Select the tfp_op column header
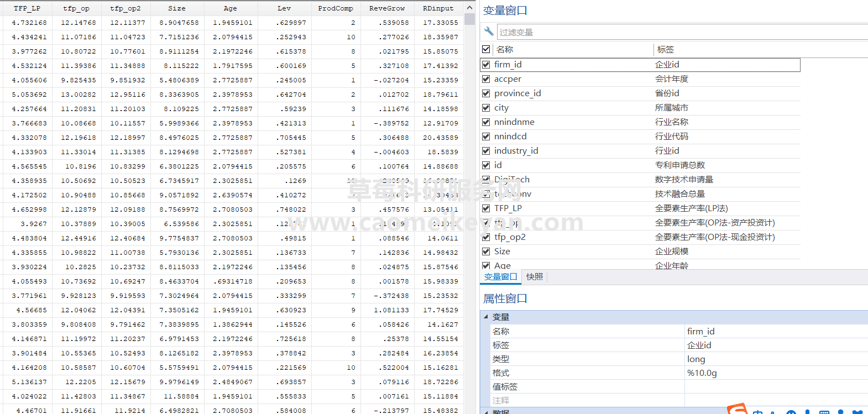 tap(76, 8)
